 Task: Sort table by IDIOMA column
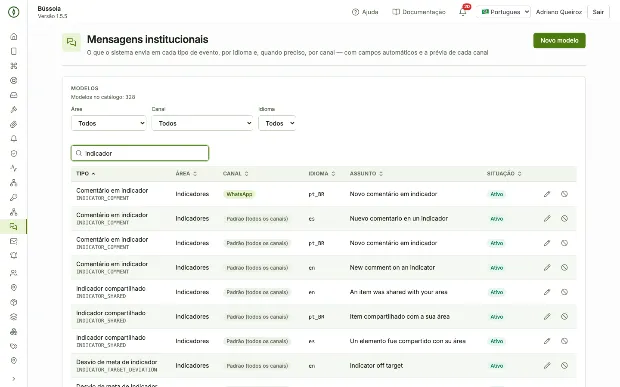(321, 174)
